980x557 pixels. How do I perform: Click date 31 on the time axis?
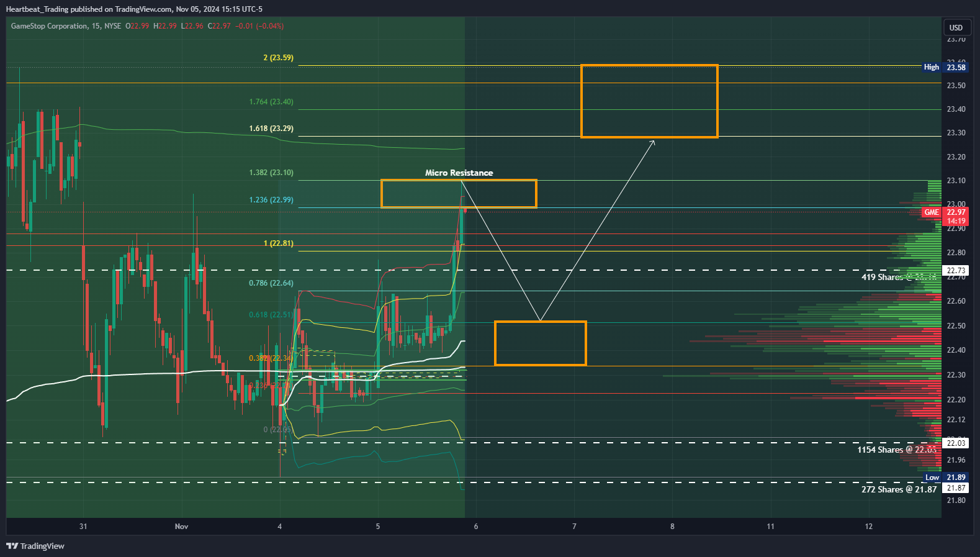coord(83,526)
